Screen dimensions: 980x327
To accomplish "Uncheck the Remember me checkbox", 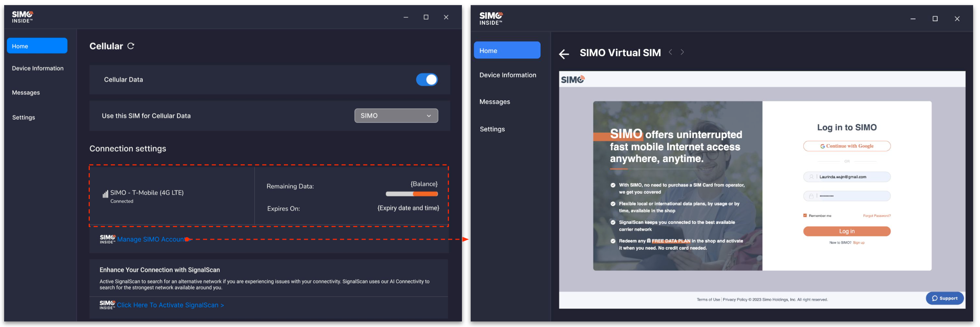I will (x=805, y=216).
